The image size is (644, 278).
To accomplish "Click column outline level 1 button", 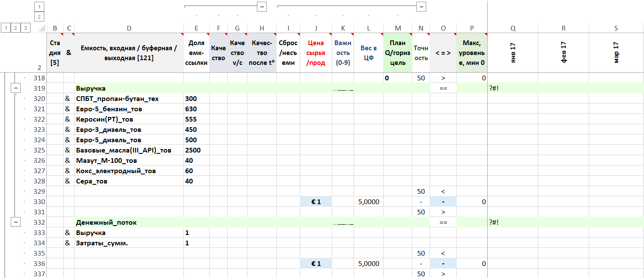I will (39, 7).
